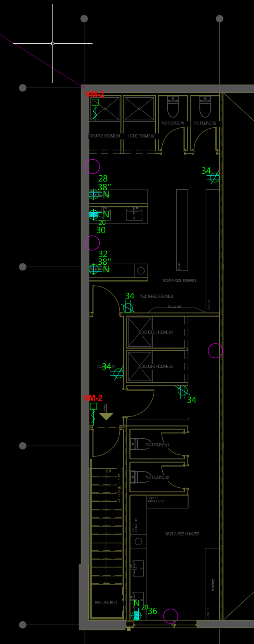Select the toilet fixture in WC FEMME #2
254x644 pixels.
tap(205, 107)
